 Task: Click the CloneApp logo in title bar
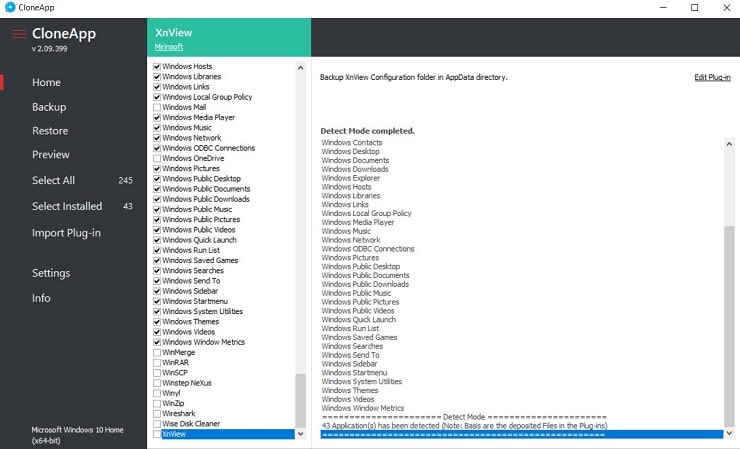tap(10, 7)
